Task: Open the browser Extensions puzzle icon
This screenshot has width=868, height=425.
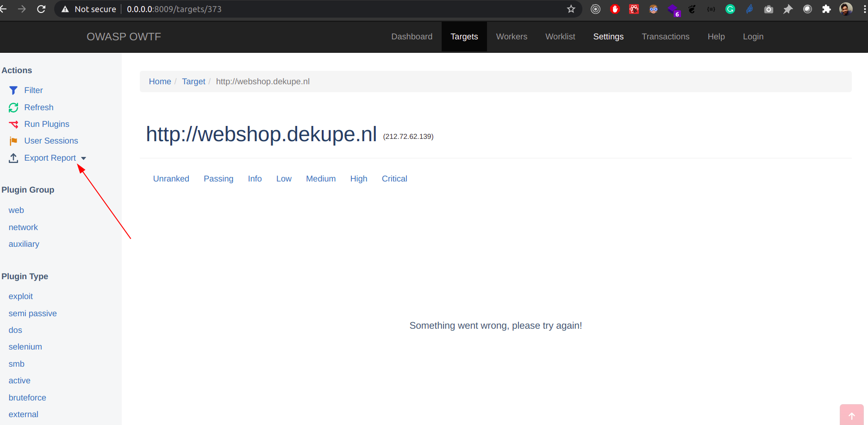Action: pyautogui.click(x=826, y=9)
